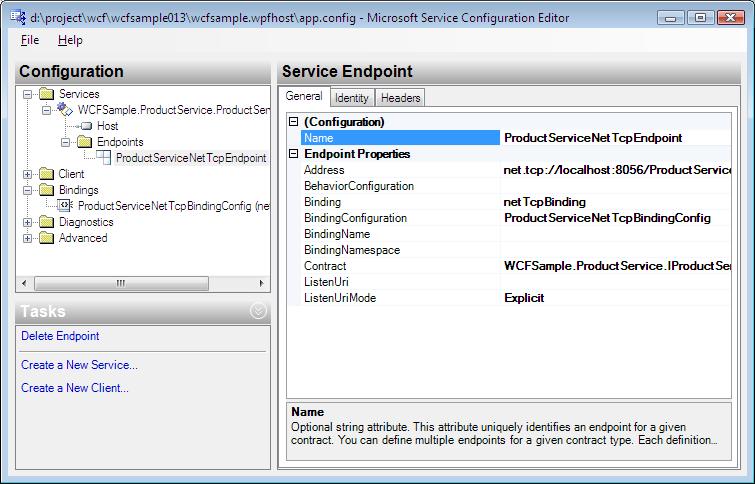Click the Delete Endpoint link
Viewport: 755px width, 484px height.
[60, 336]
